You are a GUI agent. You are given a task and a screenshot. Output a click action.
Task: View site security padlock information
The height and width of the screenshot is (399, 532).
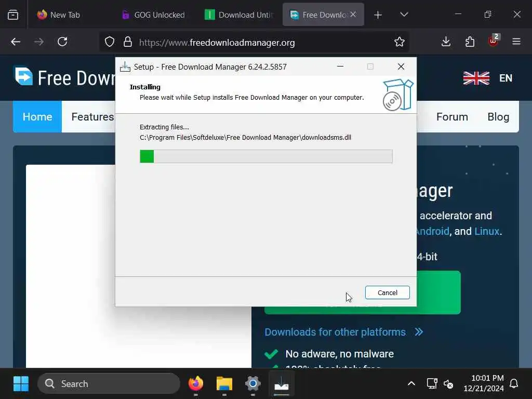pos(128,42)
